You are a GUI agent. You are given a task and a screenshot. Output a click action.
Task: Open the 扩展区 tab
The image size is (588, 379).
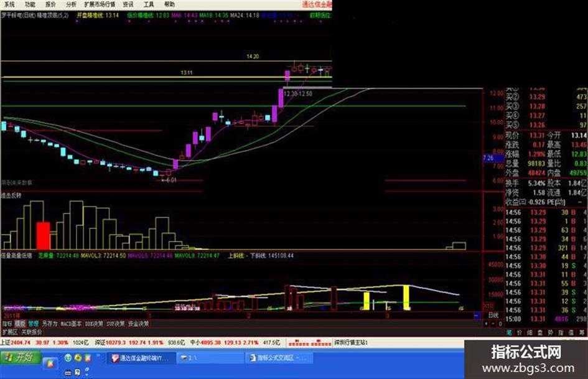pyautogui.click(x=10, y=332)
